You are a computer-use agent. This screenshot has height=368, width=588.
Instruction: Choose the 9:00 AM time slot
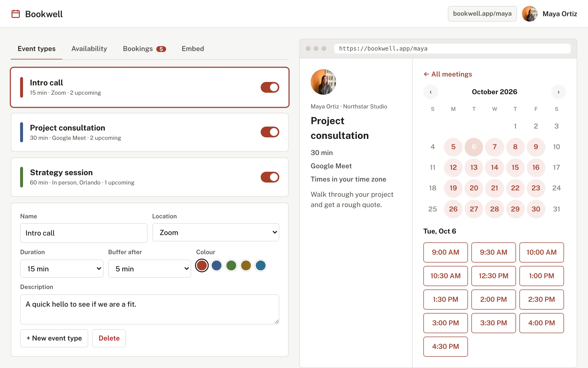pyautogui.click(x=445, y=252)
